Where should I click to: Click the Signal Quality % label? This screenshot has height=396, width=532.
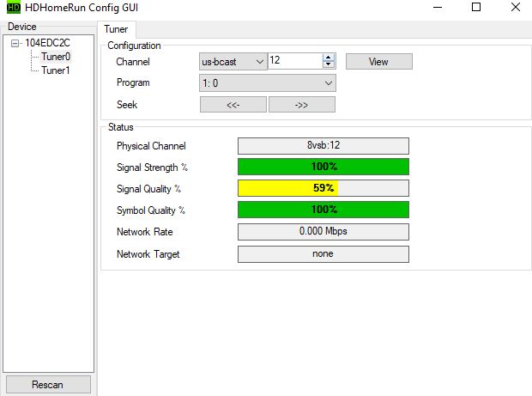pos(148,189)
